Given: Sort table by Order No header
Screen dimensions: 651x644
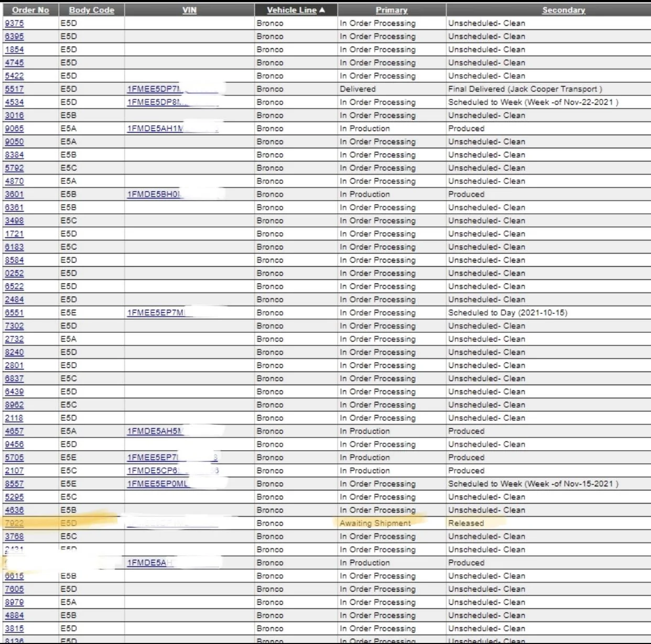Looking at the screenshot, I should [x=30, y=10].
